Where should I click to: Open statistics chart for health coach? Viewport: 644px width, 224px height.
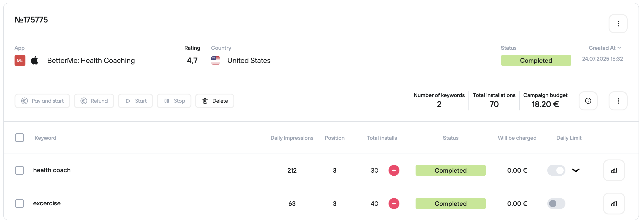[x=614, y=171]
